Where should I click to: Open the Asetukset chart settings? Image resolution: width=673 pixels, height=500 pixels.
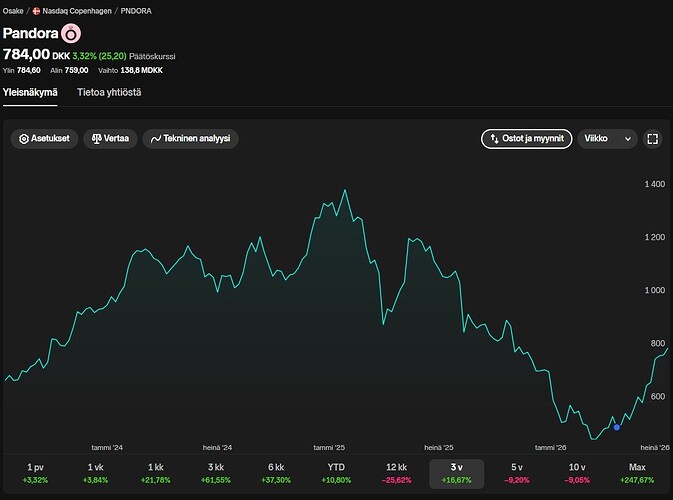[x=44, y=139]
